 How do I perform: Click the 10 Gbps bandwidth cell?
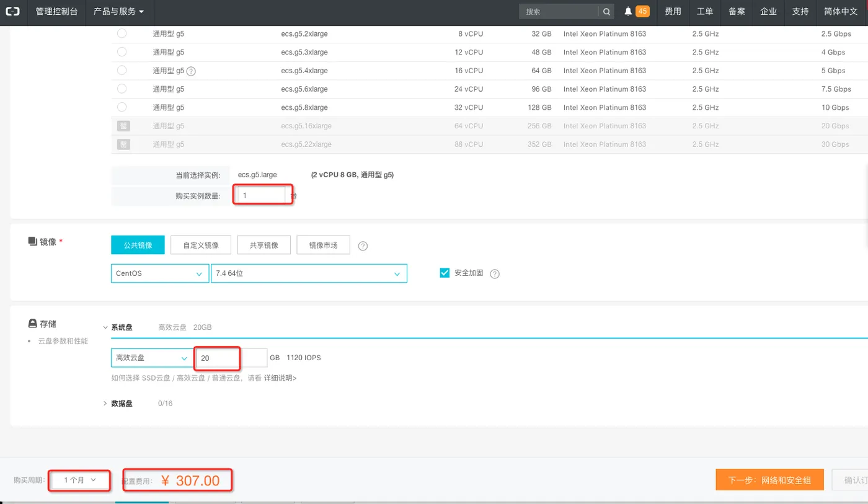[835, 107]
